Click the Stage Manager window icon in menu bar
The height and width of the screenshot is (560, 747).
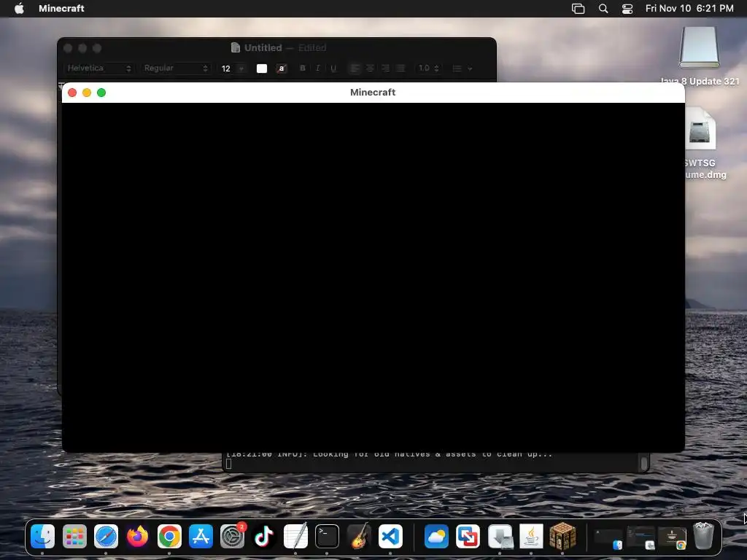click(578, 8)
